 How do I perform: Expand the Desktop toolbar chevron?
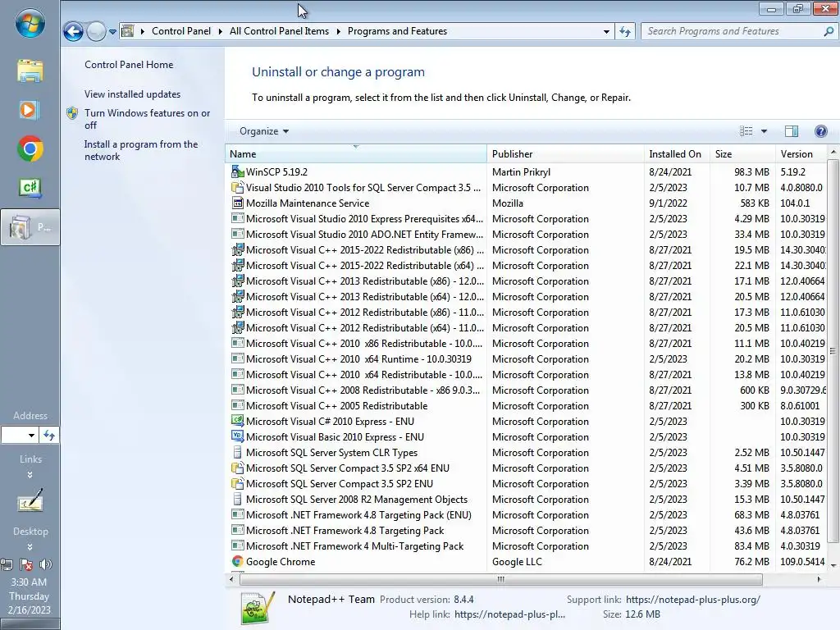tap(30, 547)
